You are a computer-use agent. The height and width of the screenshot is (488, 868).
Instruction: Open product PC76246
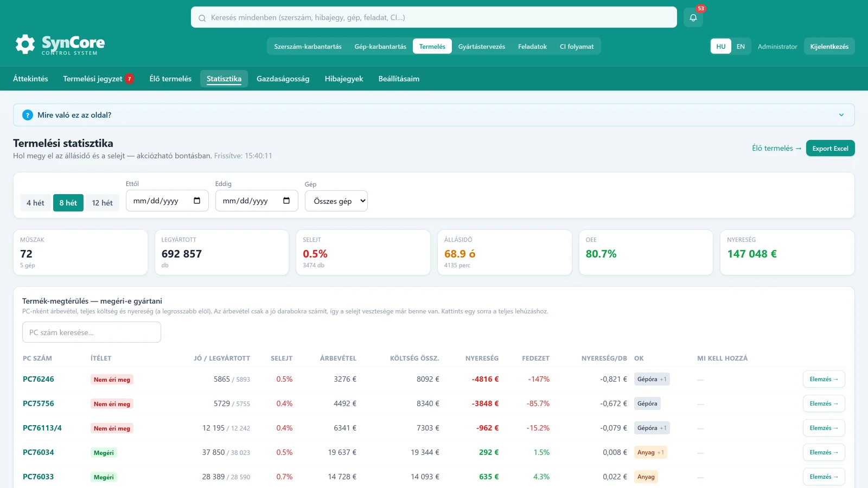pos(39,379)
